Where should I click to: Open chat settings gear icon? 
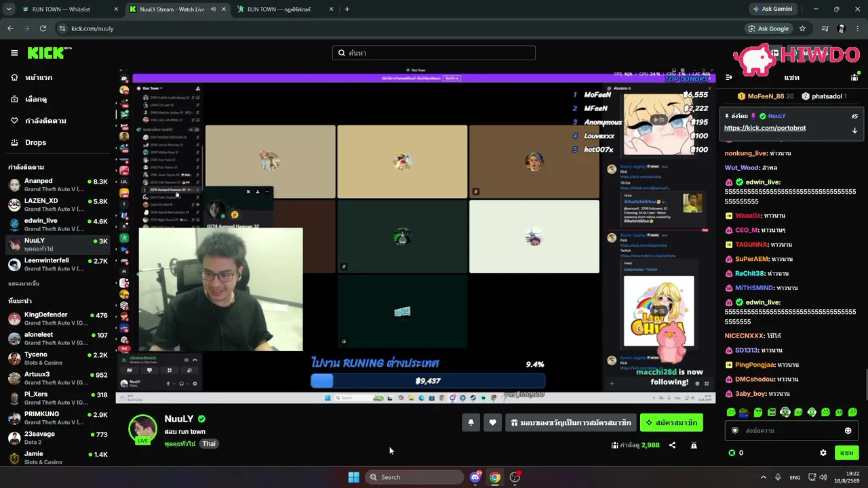[x=823, y=453]
